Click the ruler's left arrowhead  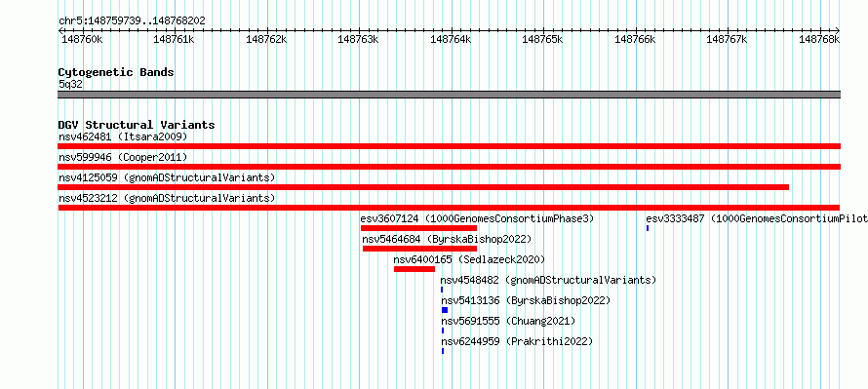[x=60, y=30]
